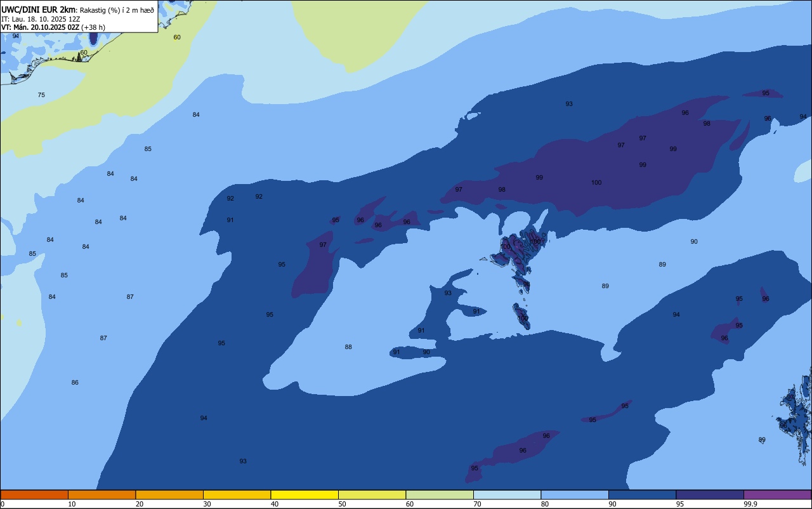The width and height of the screenshot is (812, 509).
Task: Click the 'Rakastig (%) í 2 m hæð' label
Action: (x=117, y=10)
